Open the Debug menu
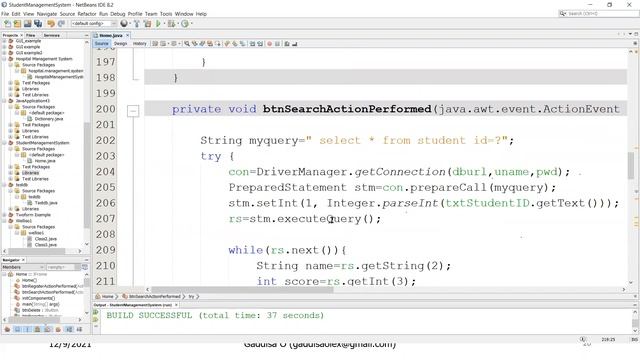The image size is (640, 360). click(x=118, y=14)
